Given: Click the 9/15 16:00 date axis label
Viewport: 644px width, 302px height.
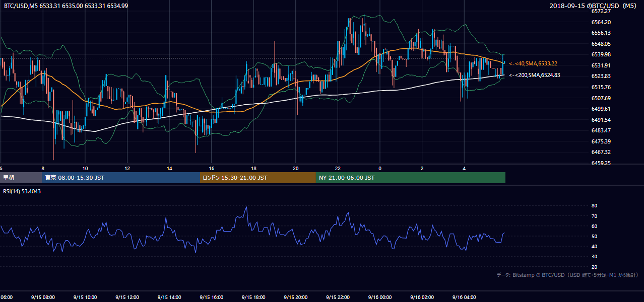Looking at the screenshot, I should point(211,297).
